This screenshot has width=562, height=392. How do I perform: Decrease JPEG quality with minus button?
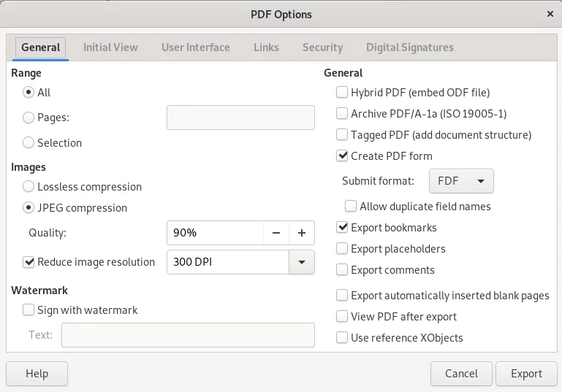coord(276,233)
